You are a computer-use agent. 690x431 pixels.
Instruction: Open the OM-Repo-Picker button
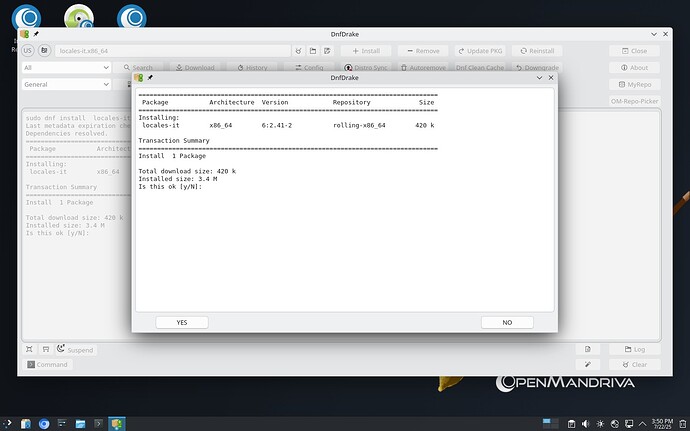(634, 101)
